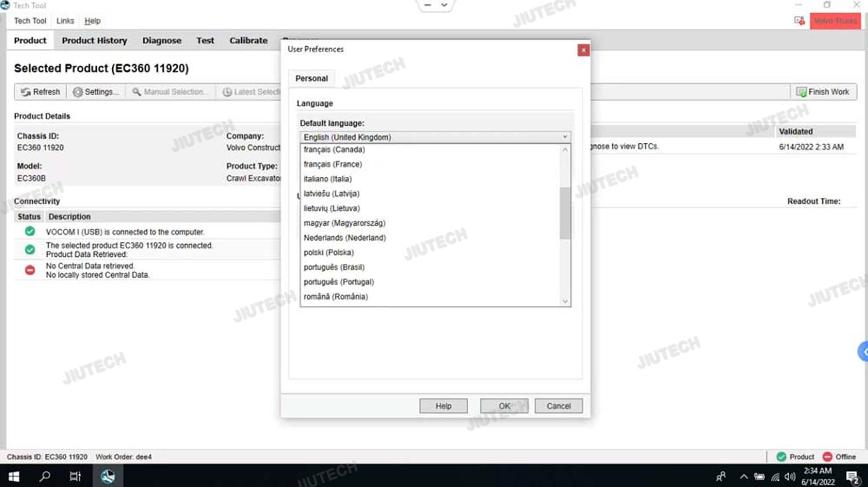Click the volume speaker tray icon
Viewport: 868px width, 487px height.
pos(790,477)
